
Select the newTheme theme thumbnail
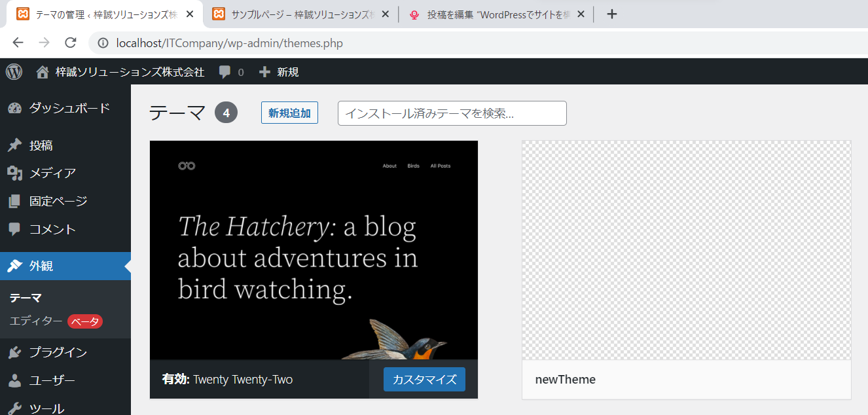(x=686, y=250)
